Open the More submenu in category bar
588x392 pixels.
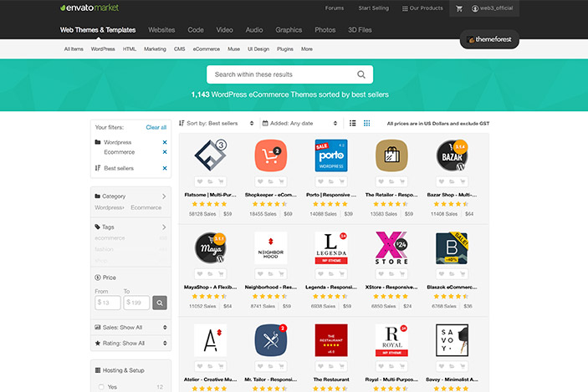tap(307, 49)
